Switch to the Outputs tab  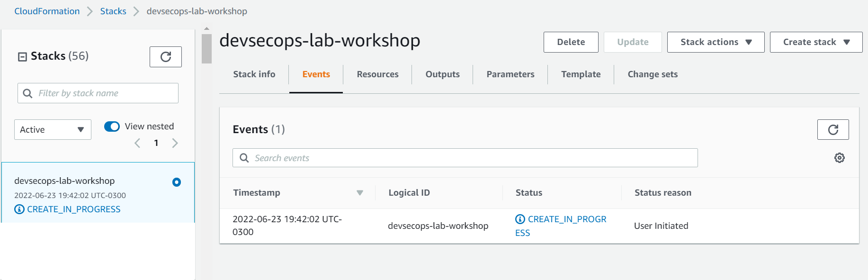click(x=442, y=74)
